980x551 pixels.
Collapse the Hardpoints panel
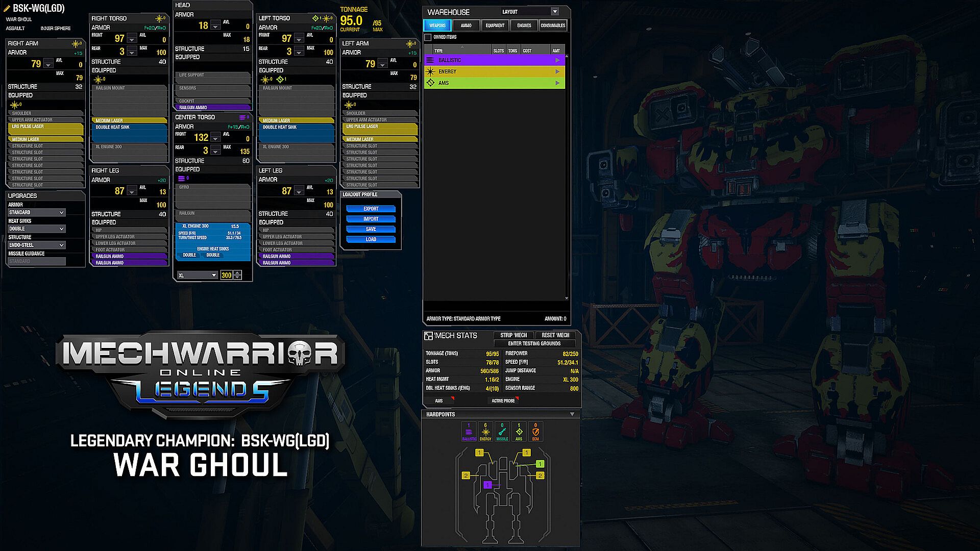(x=572, y=414)
